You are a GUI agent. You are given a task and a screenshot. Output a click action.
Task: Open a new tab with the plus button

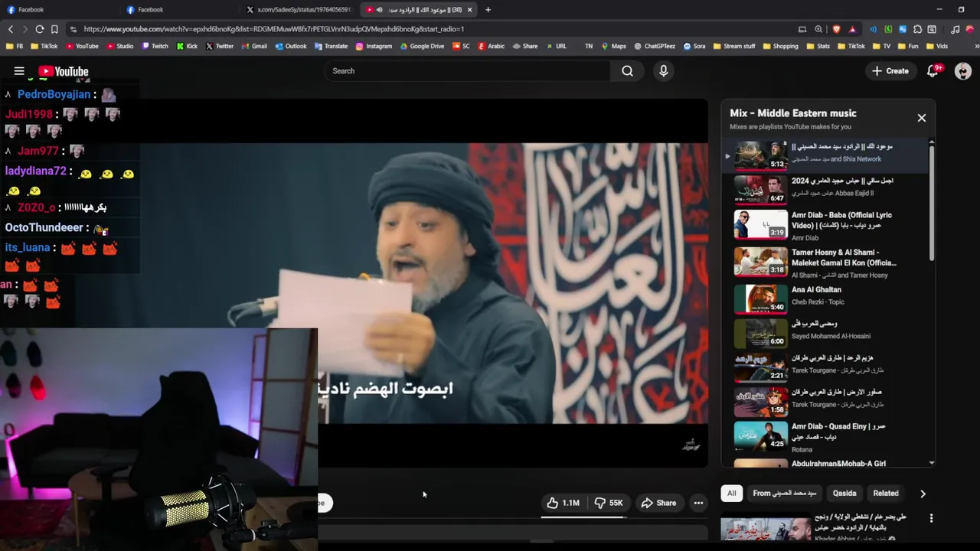click(x=488, y=10)
